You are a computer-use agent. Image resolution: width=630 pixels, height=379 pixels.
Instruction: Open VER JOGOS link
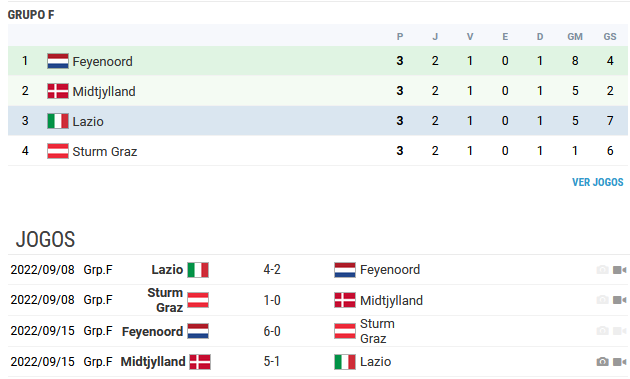[597, 182]
